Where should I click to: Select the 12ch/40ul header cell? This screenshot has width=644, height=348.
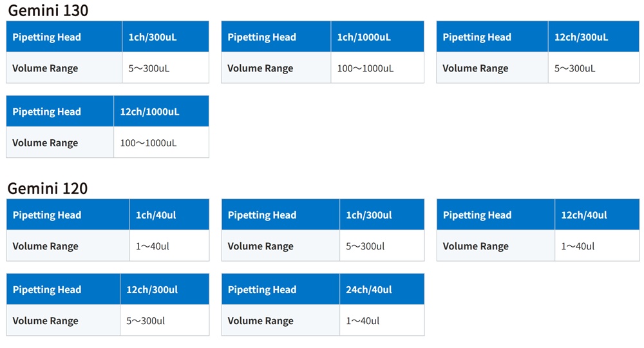[597, 215]
